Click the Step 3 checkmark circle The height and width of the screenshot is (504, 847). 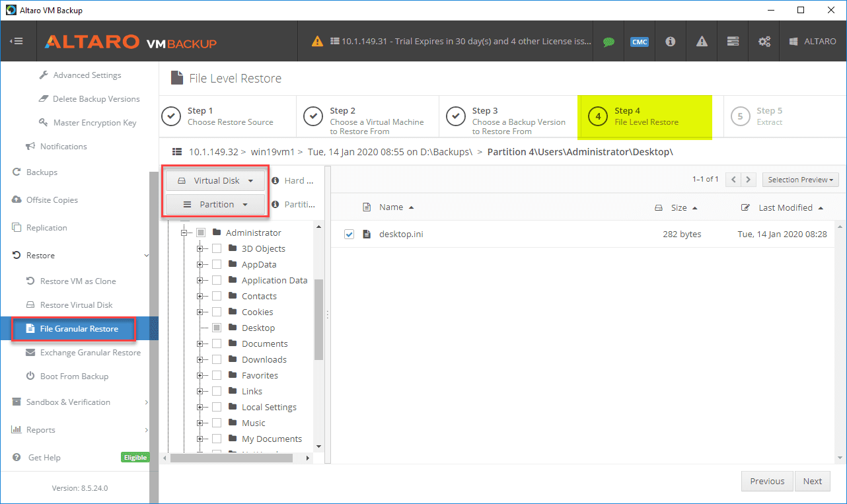point(456,116)
